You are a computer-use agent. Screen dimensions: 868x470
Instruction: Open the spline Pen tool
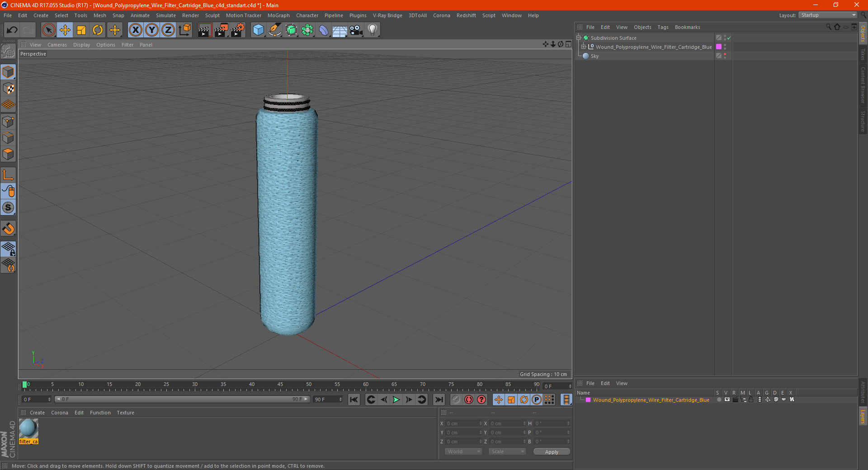point(275,30)
